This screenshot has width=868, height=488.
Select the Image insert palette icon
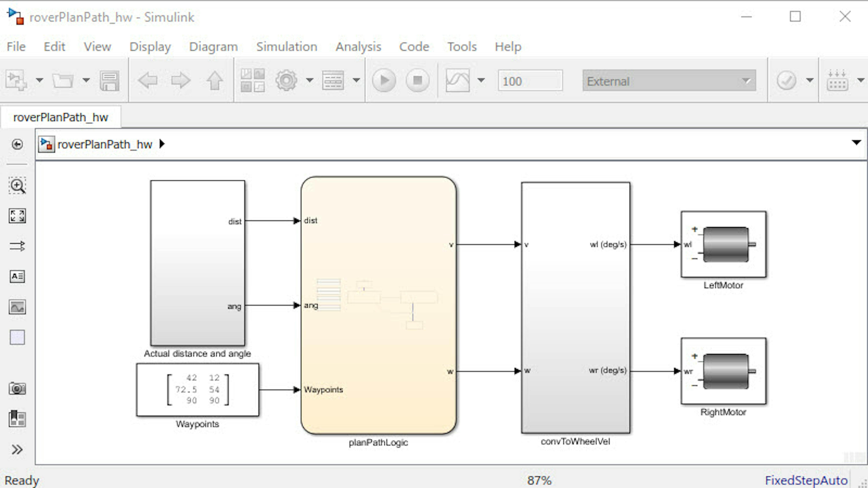(17, 307)
